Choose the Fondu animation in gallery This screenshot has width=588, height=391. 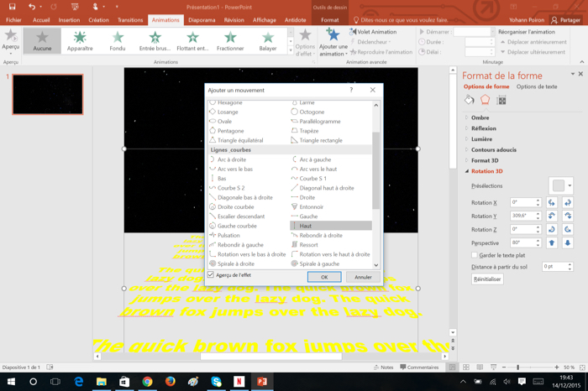pyautogui.click(x=118, y=40)
